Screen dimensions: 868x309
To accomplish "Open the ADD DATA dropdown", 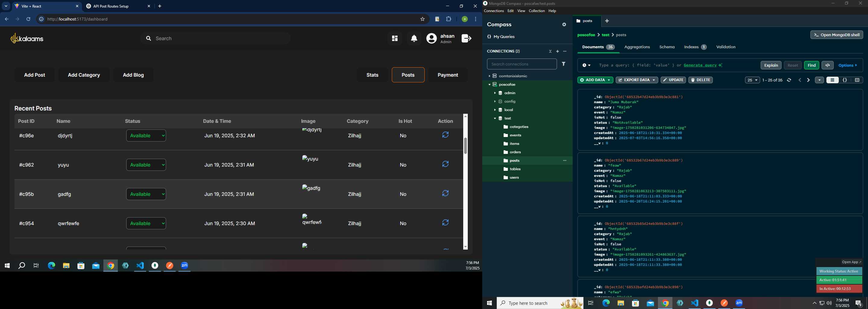I will [x=596, y=80].
